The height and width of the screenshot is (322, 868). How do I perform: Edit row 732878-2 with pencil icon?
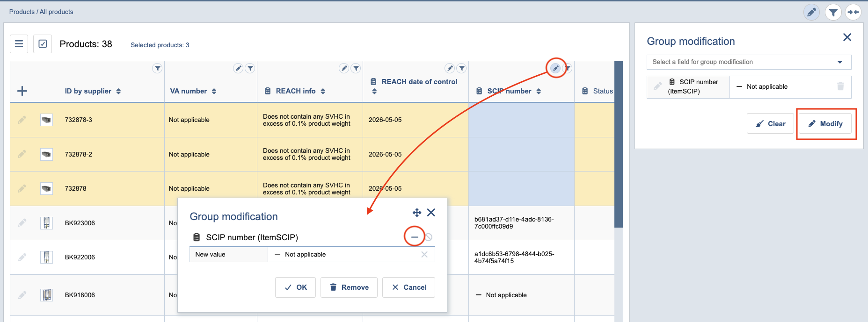(22, 154)
